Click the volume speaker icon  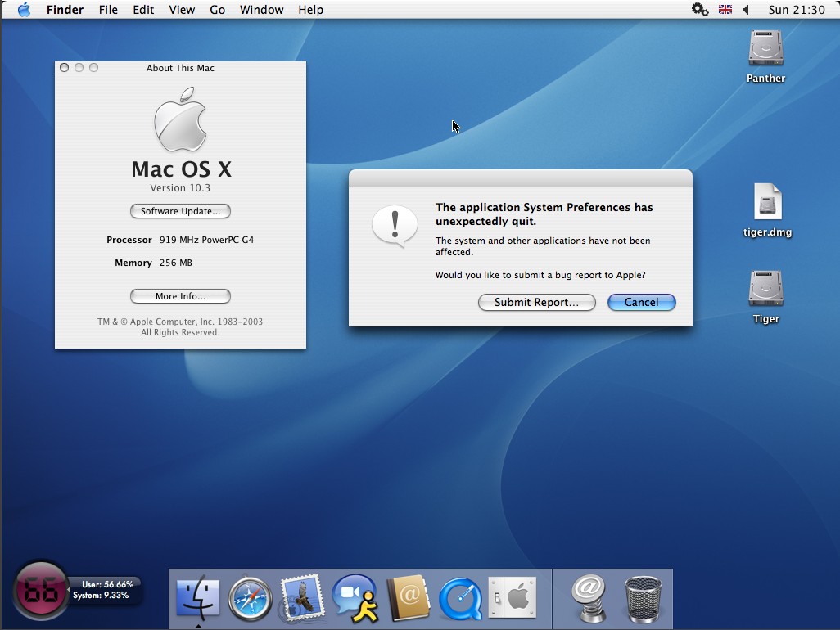coord(746,10)
